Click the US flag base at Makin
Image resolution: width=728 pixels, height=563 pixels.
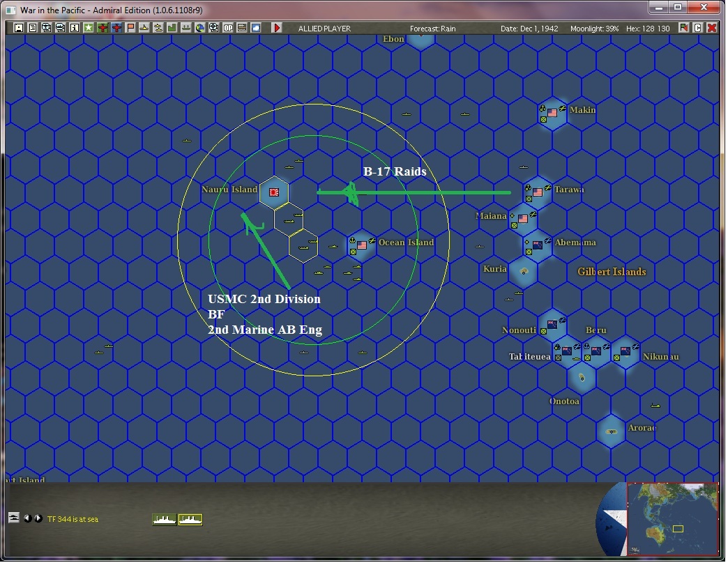[x=552, y=113]
